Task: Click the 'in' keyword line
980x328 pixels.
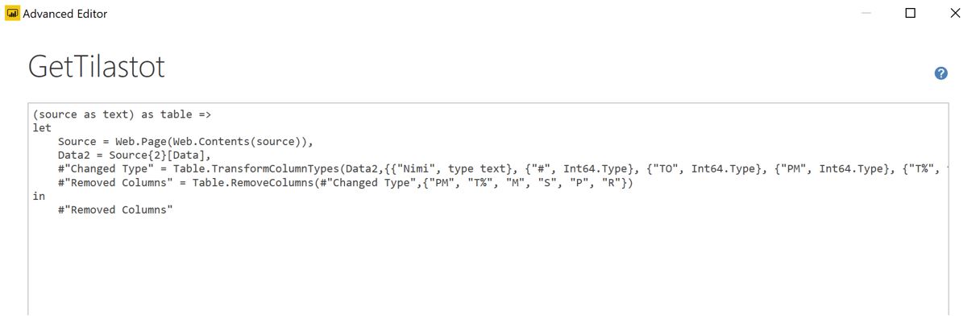Action: pos(39,197)
